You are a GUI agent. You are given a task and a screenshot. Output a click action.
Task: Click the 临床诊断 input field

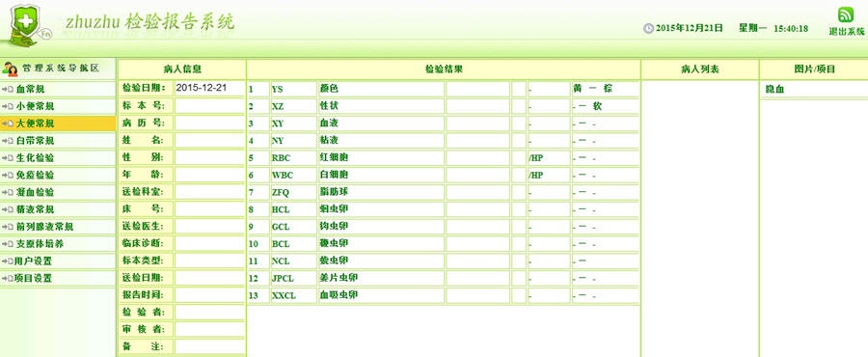tap(210, 243)
